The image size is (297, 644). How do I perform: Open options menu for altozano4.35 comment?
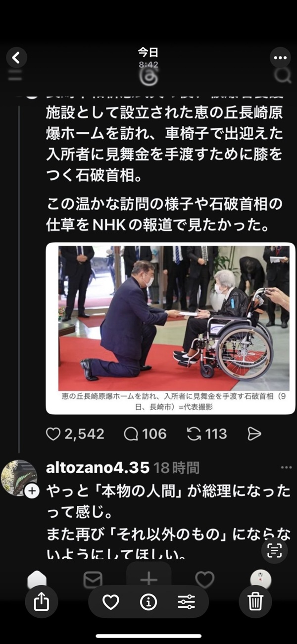(x=286, y=467)
